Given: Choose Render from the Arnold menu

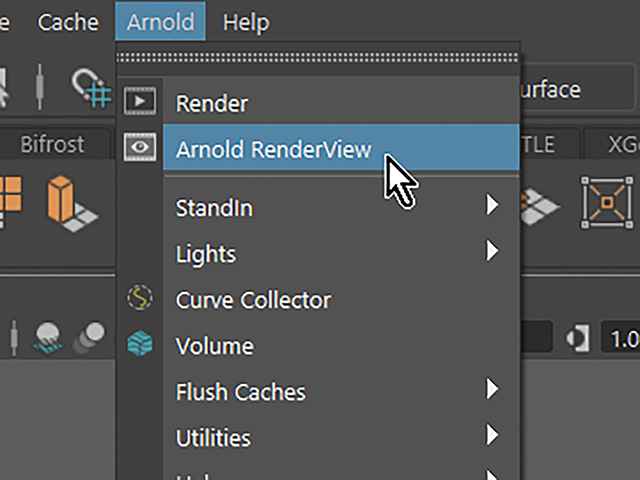Looking at the screenshot, I should 341,103.
